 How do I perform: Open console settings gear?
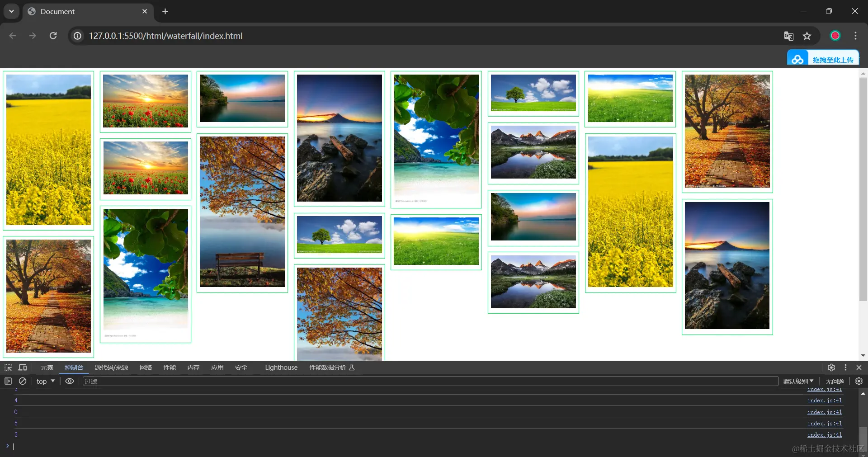pyautogui.click(x=859, y=381)
